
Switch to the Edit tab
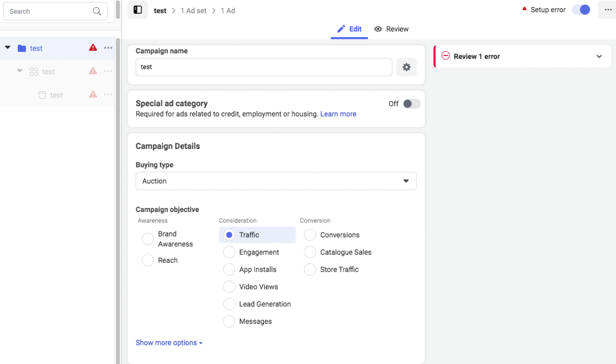tap(349, 29)
